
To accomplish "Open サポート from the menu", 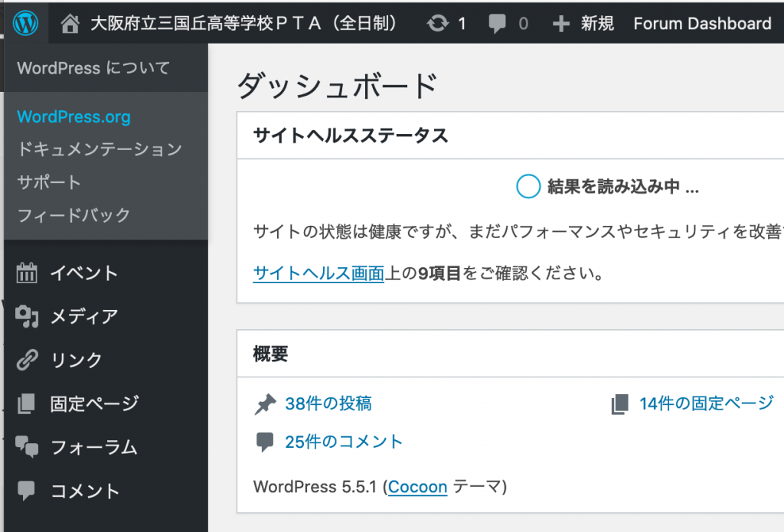I will [49, 182].
